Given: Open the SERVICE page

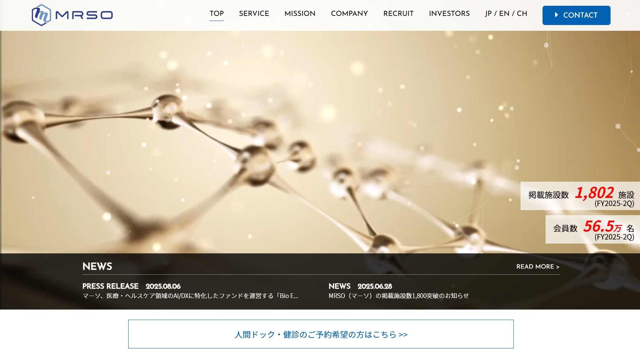Looking at the screenshot, I should 254,14.
